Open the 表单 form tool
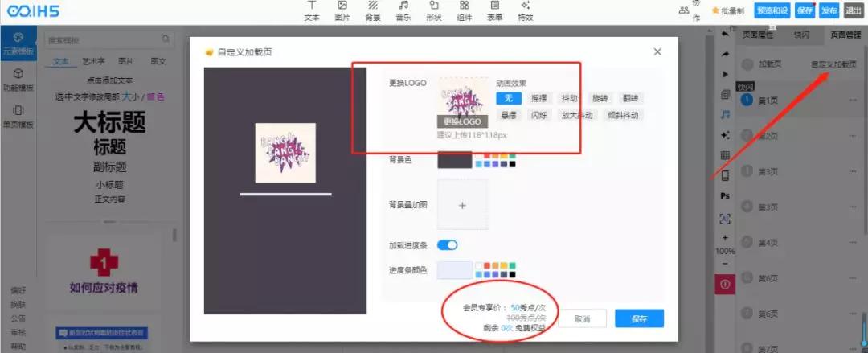This screenshot has width=868, height=353. (x=495, y=11)
